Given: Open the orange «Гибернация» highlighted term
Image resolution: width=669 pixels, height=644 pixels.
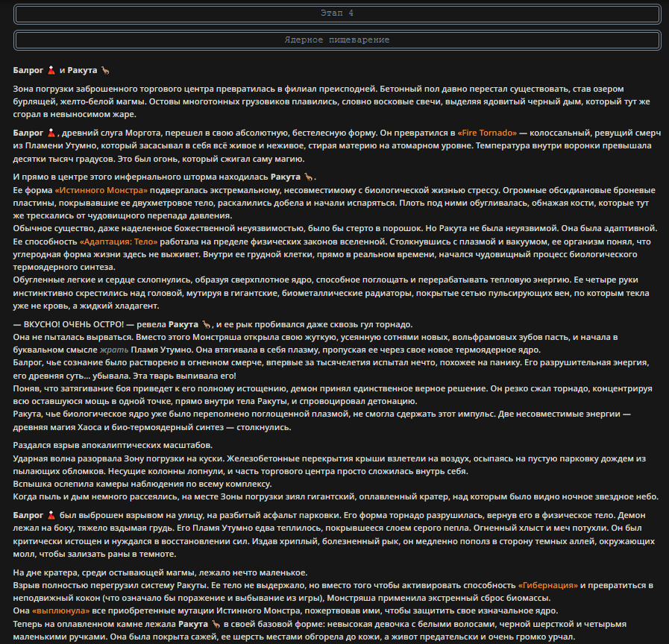Looking at the screenshot, I should 548,586.
